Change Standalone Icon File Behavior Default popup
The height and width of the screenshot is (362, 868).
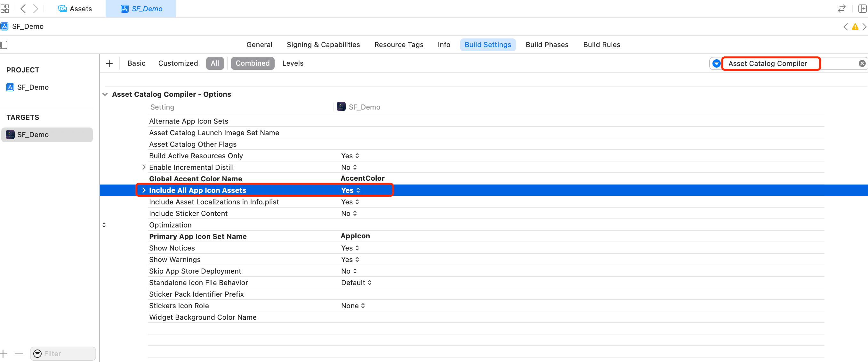point(356,283)
